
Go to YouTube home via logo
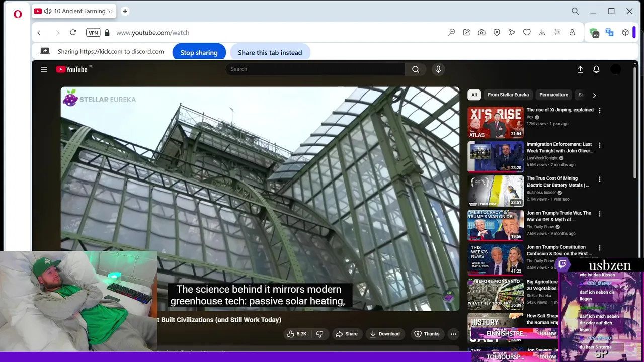click(x=72, y=69)
